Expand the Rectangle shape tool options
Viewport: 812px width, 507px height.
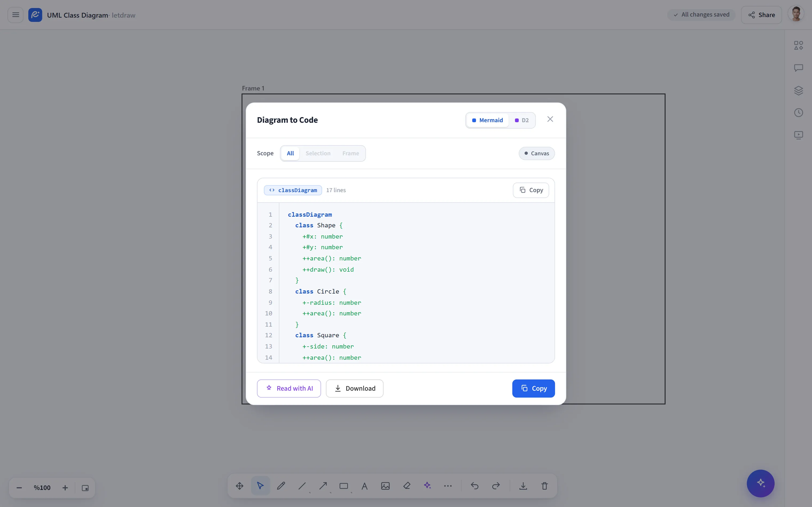pos(351,493)
